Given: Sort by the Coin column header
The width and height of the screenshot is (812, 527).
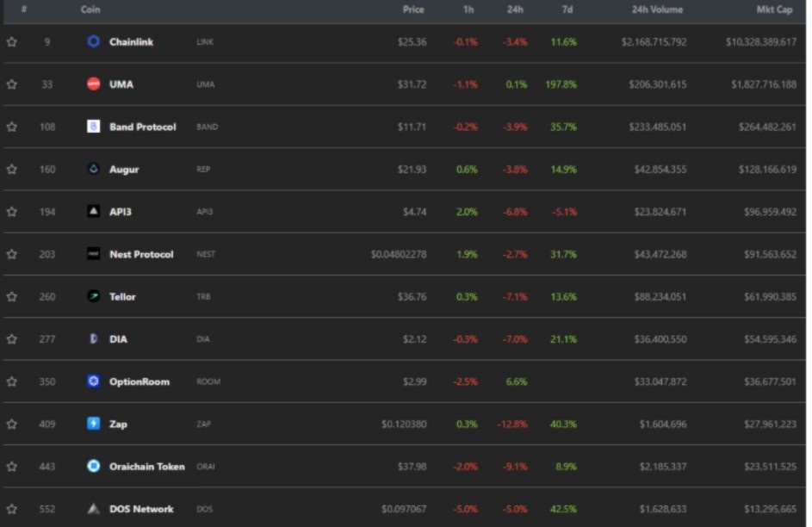Looking at the screenshot, I should coord(90,9).
